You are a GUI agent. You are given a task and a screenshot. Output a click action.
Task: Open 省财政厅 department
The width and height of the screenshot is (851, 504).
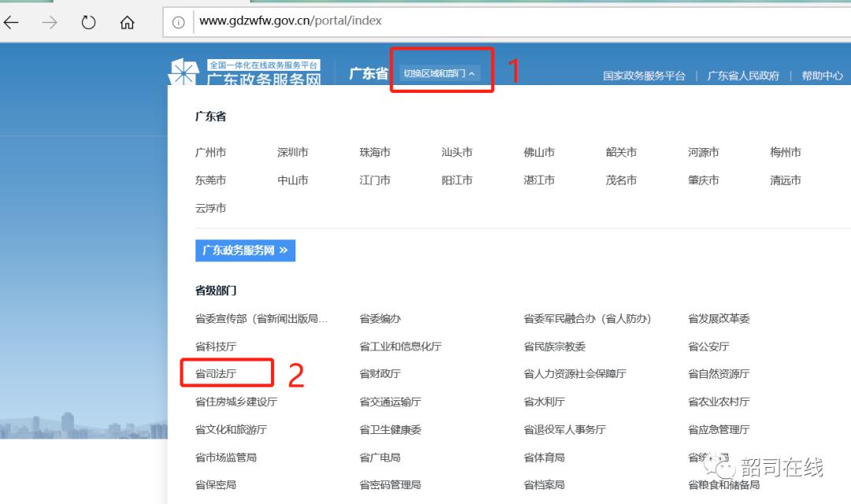pos(380,374)
